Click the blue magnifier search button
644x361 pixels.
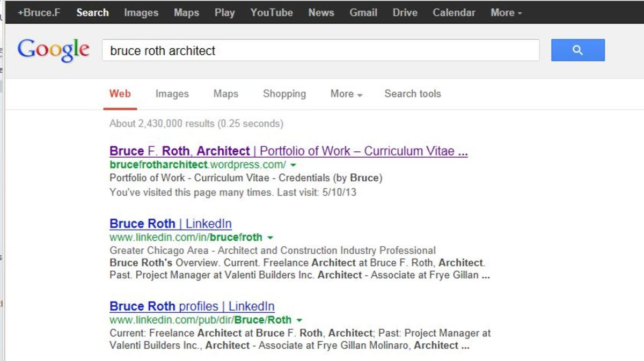point(577,50)
